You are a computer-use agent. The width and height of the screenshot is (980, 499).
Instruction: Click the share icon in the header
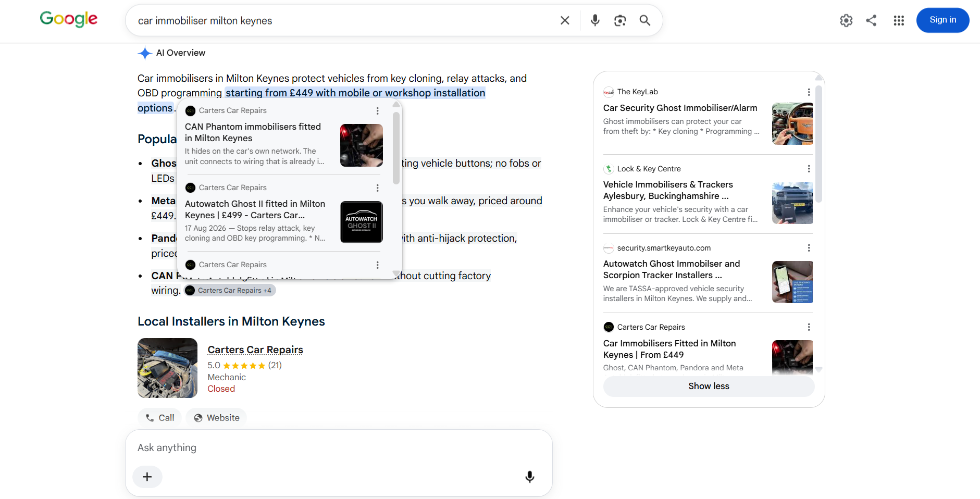[x=871, y=20]
